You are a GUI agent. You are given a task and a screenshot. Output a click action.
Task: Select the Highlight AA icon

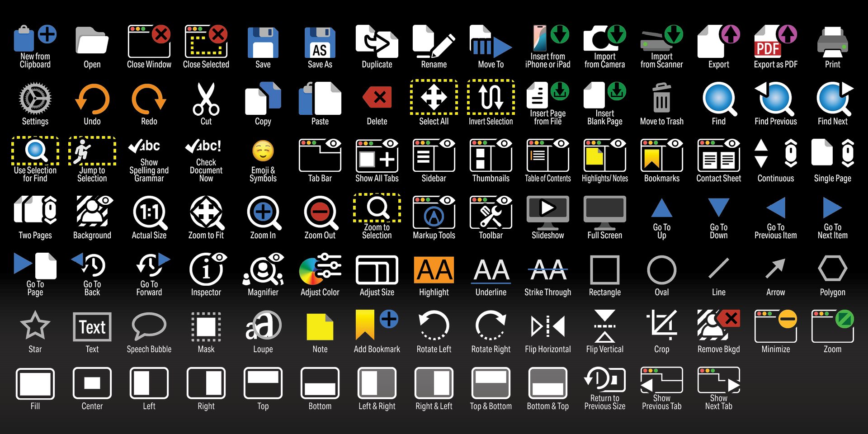coord(434,270)
